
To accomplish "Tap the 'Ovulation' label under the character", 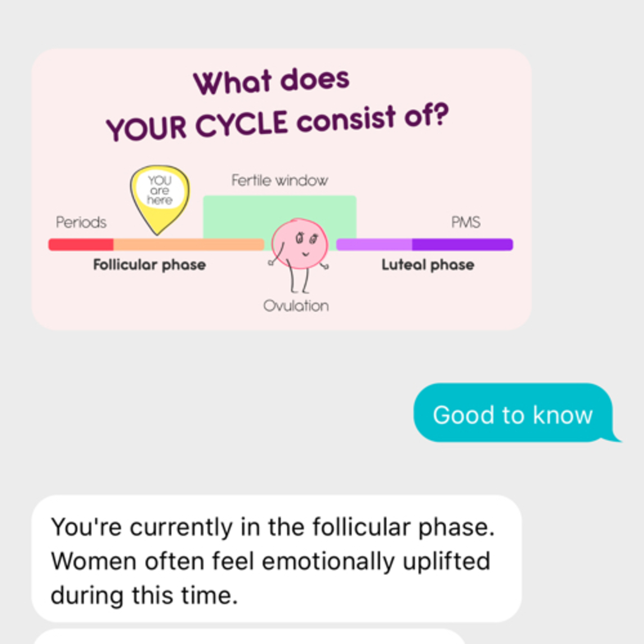I will 296,306.
